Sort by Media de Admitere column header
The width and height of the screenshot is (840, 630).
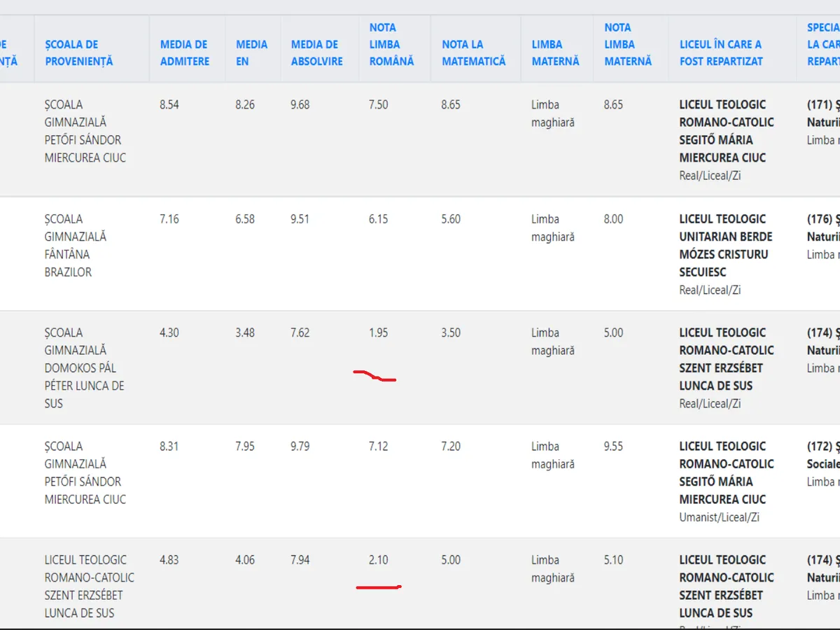(184, 52)
